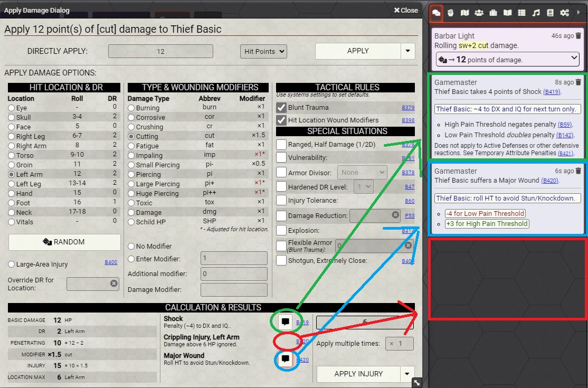Click the APPLY INJURY button
The image size is (588, 388).
click(358, 374)
